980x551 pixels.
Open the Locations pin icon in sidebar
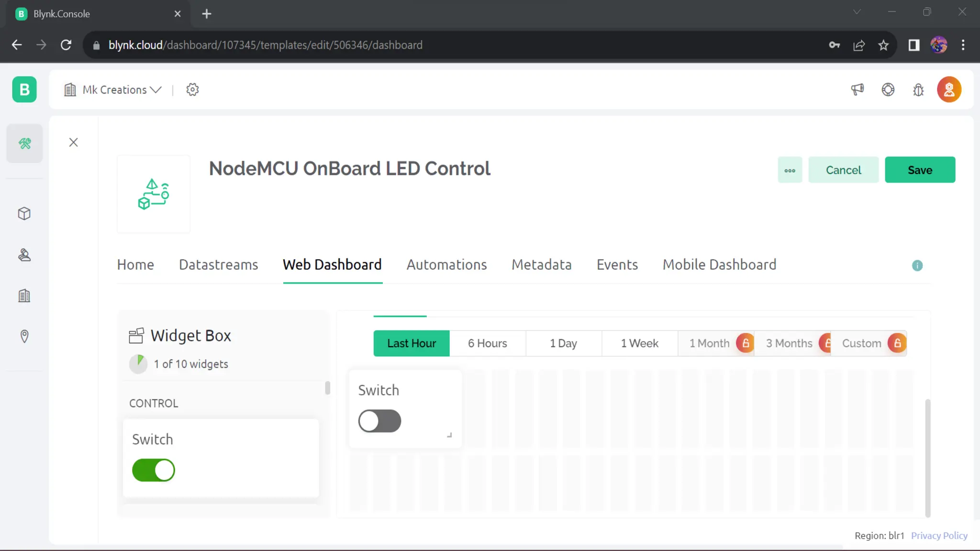coord(24,336)
